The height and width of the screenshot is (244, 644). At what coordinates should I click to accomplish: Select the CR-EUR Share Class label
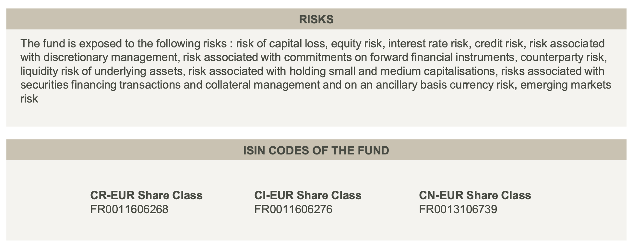(x=146, y=195)
